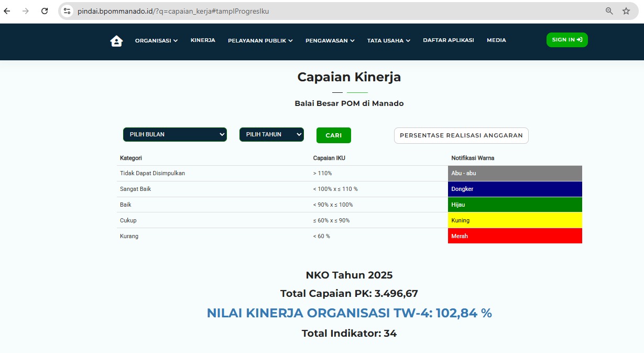Click the home icon in navbar
The image size is (644, 353).
coord(116,41)
